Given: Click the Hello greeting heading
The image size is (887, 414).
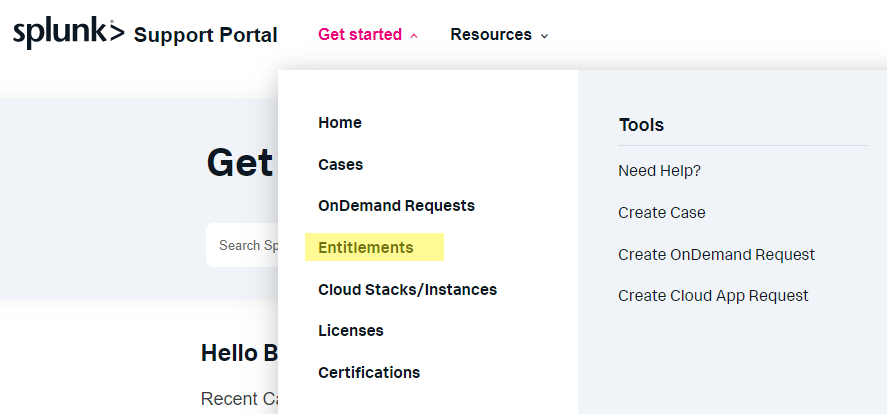Looking at the screenshot, I should coord(239,353).
